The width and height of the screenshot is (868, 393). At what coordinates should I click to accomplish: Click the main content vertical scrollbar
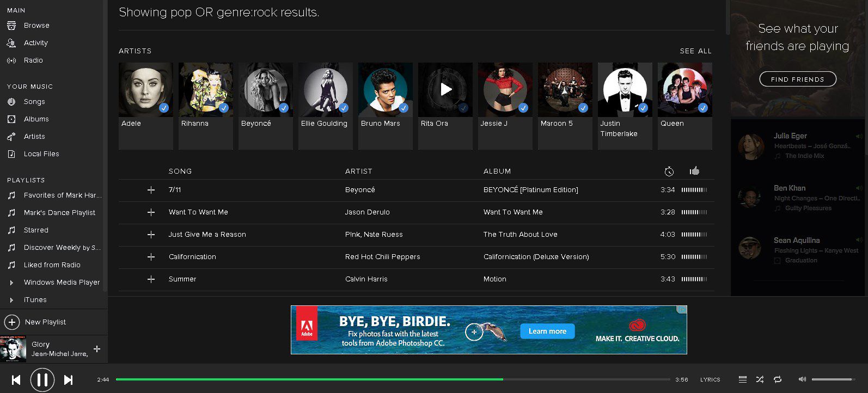[x=728, y=17]
